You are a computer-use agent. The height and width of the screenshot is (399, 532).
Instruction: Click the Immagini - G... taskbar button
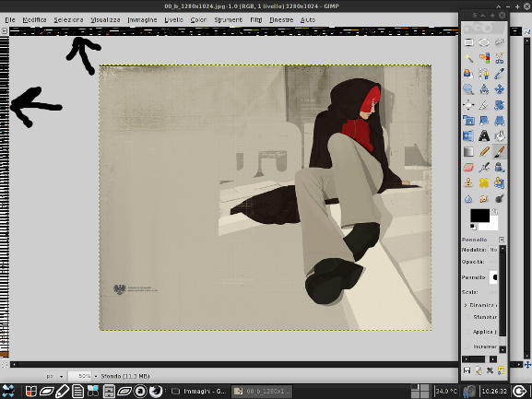pyautogui.click(x=199, y=392)
